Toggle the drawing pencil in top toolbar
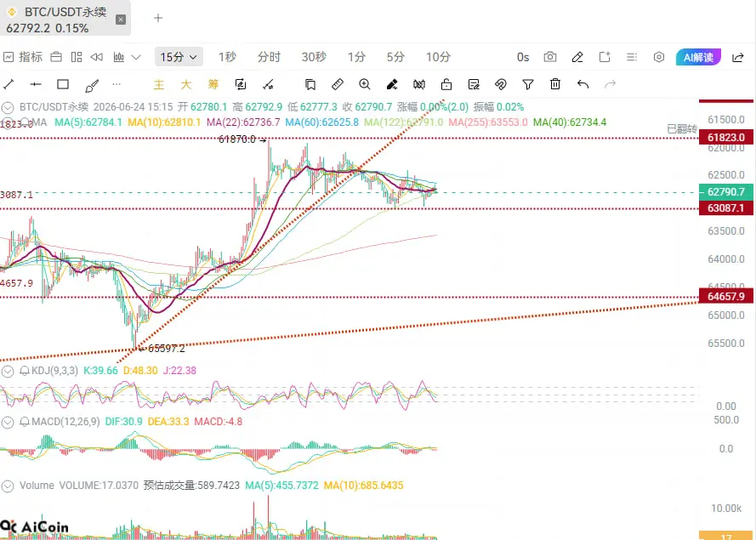 pyautogui.click(x=577, y=57)
